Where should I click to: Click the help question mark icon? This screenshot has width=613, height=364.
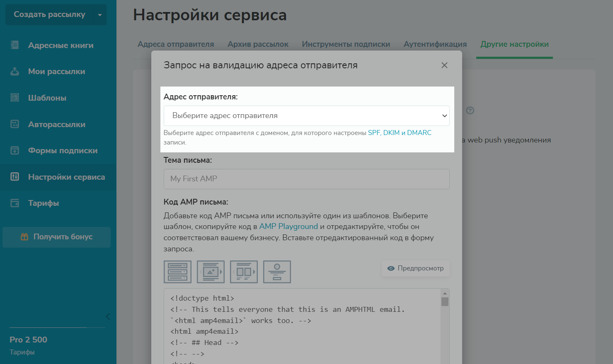coord(470,111)
